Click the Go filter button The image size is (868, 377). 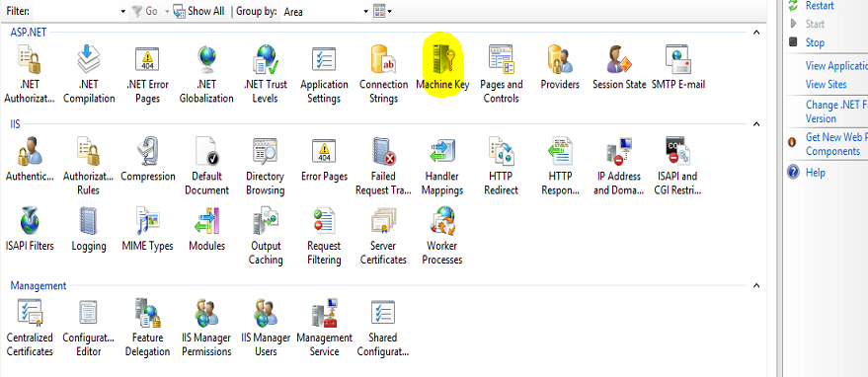click(x=144, y=11)
